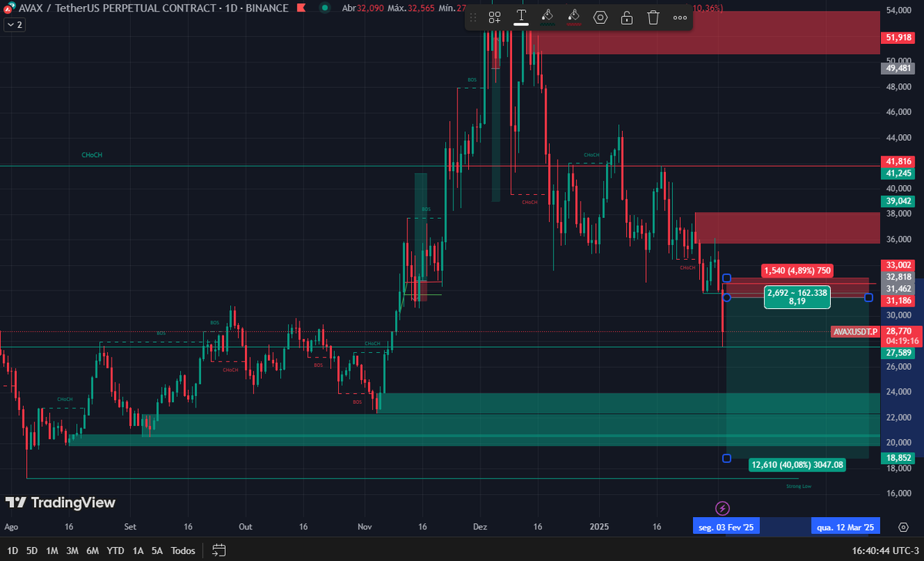Click the AVAX symbol logo icon
924x561 pixels.
click(11, 8)
